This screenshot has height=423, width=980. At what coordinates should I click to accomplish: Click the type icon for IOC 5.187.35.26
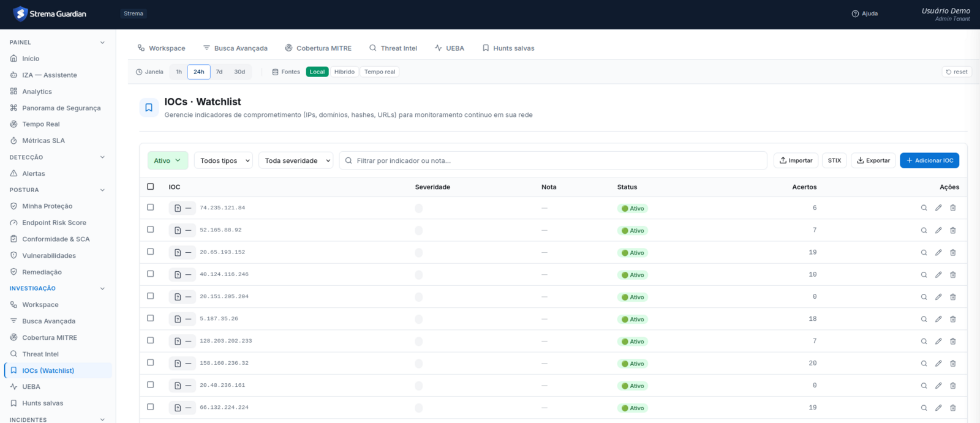coord(178,319)
